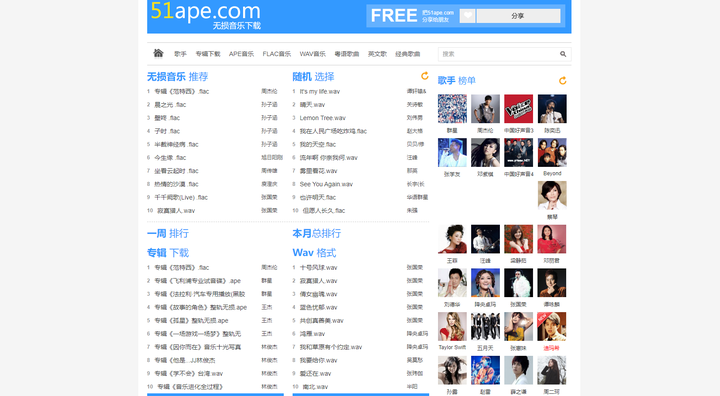Click the heart favorite icon in banner
Viewport: 720px width, 396px height.
[467, 16]
